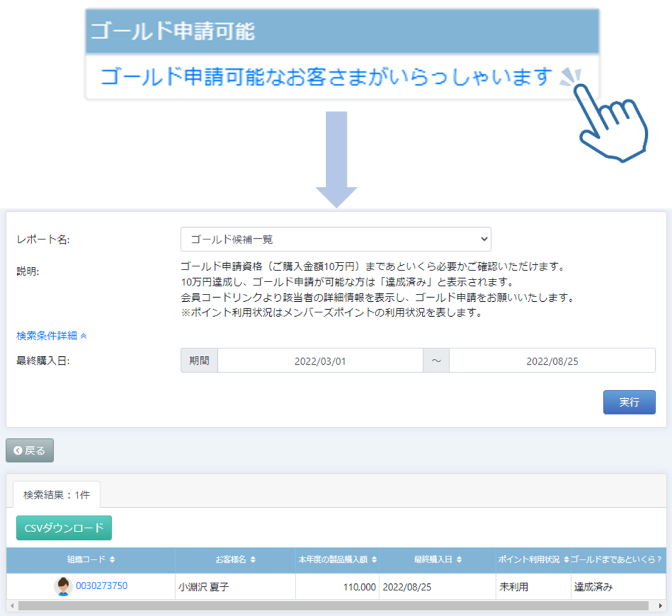Open member code link 0030273750
The width and height of the screenshot is (672, 616).
(101, 586)
